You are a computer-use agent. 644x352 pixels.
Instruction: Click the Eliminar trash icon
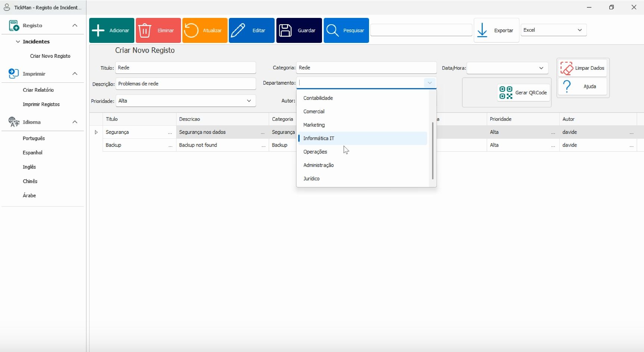click(x=145, y=31)
